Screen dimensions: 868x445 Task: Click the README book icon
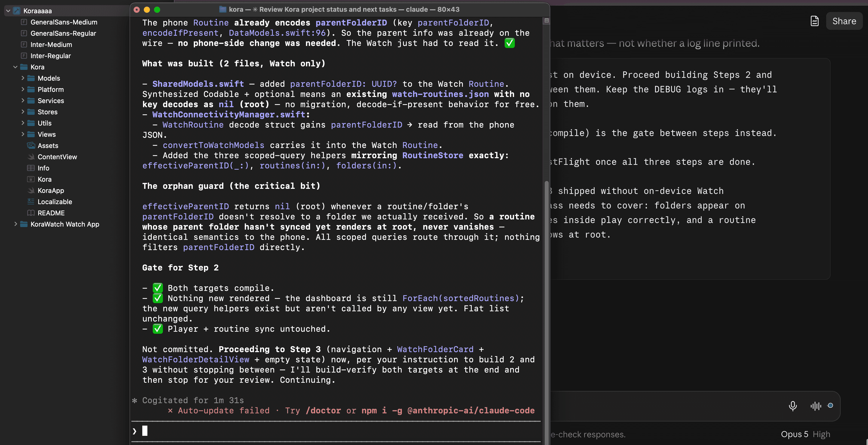point(31,213)
